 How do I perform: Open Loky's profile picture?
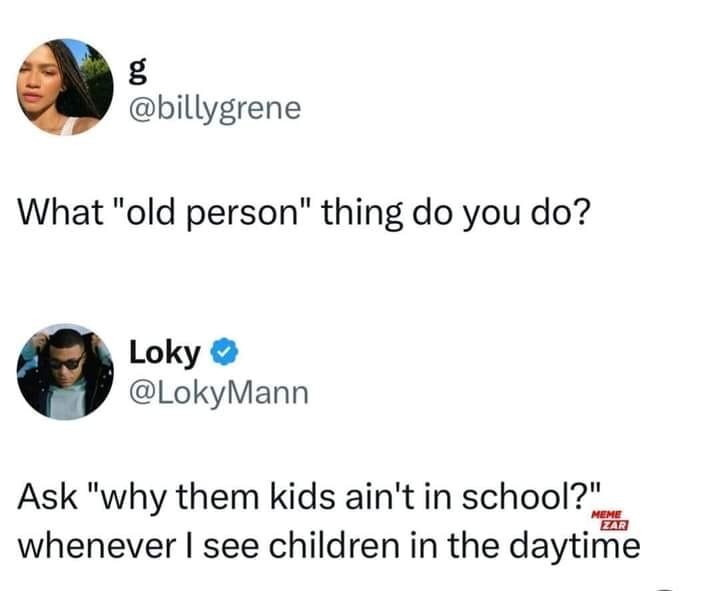pos(66,371)
